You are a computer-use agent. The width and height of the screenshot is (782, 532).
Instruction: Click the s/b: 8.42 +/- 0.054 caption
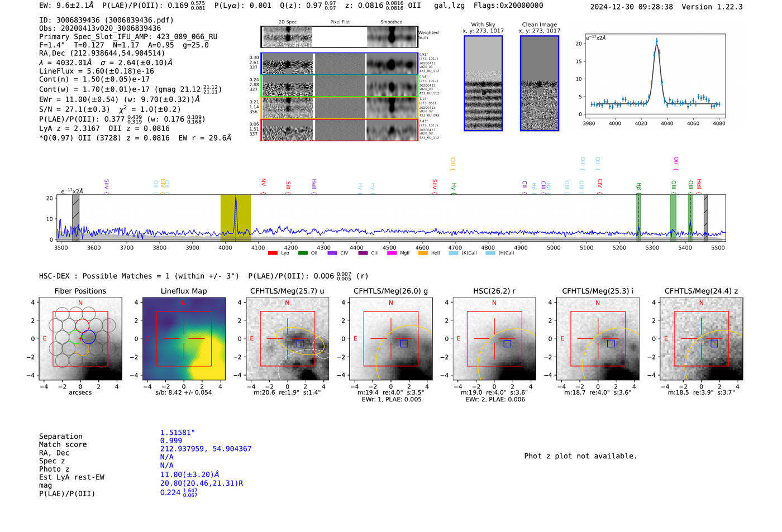(x=184, y=392)
